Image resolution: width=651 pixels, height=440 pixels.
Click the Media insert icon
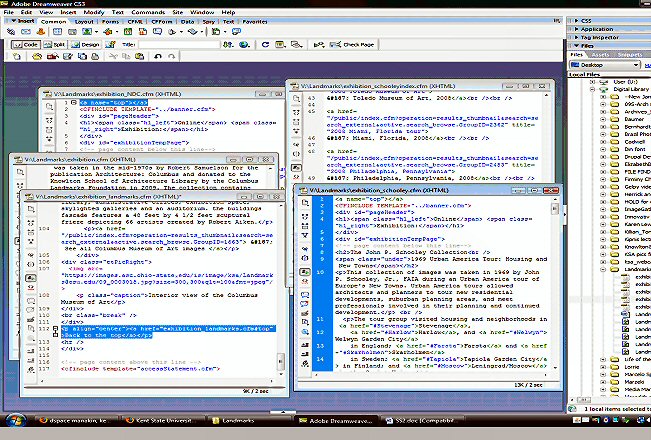(x=108, y=32)
